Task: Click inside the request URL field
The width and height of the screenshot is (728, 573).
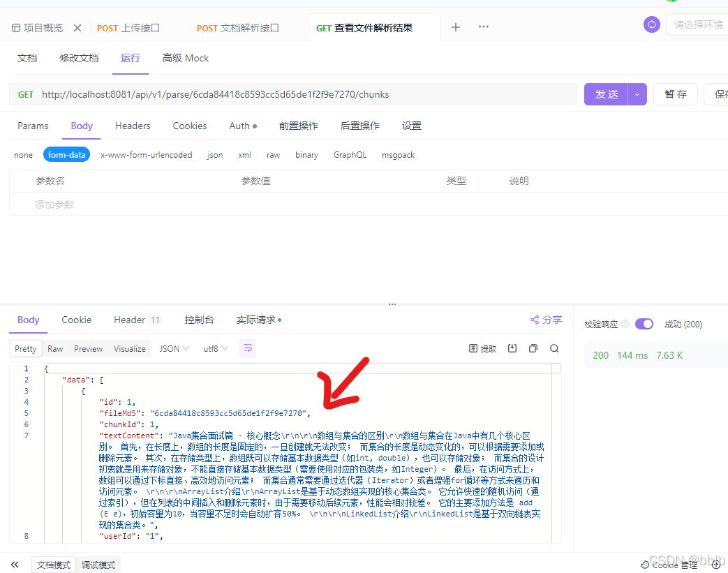Action: 279,94
